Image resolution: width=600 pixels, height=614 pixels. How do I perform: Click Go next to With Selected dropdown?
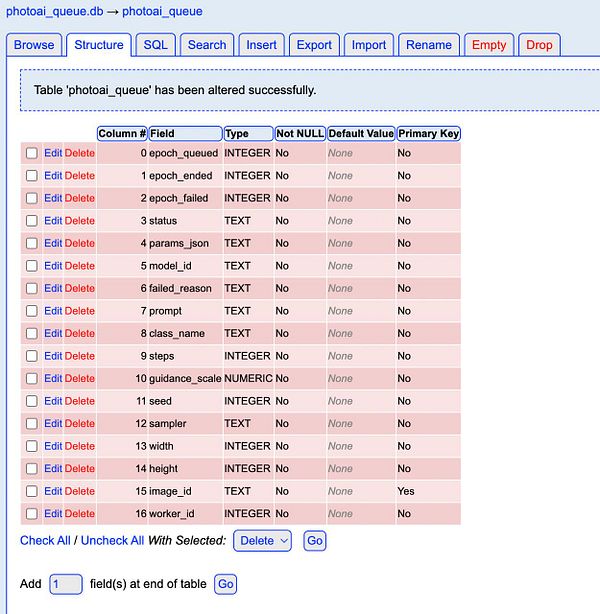point(314,541)
